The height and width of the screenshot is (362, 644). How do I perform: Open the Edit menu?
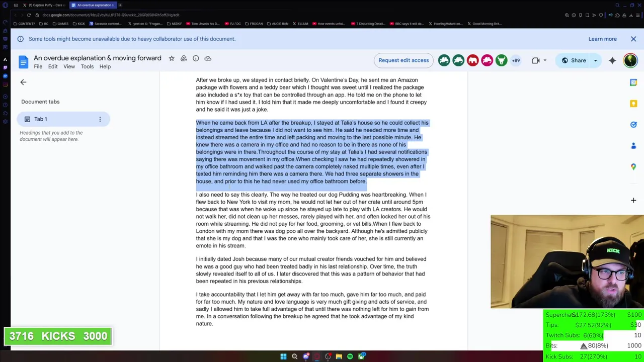click(53, 66)
